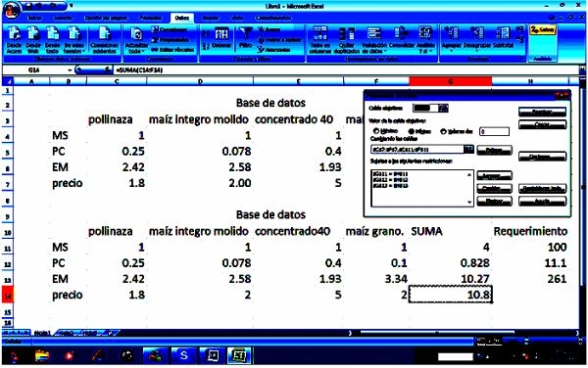Screen dimensions: 588x368
Task: Click the Subtotal command
Action: (x=503, y=37)
